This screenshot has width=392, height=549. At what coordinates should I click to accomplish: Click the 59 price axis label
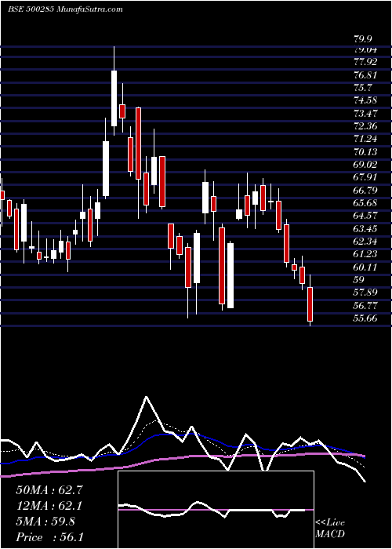[x=359, y=280]
